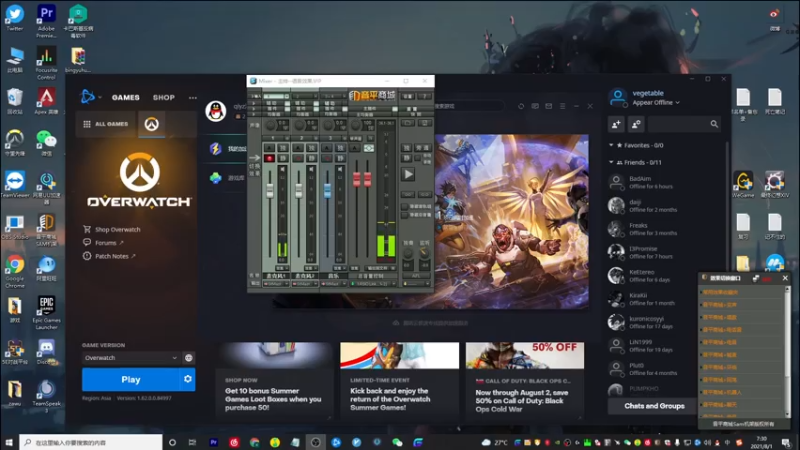Click the Add Friend icon

(x=616, y=124)
